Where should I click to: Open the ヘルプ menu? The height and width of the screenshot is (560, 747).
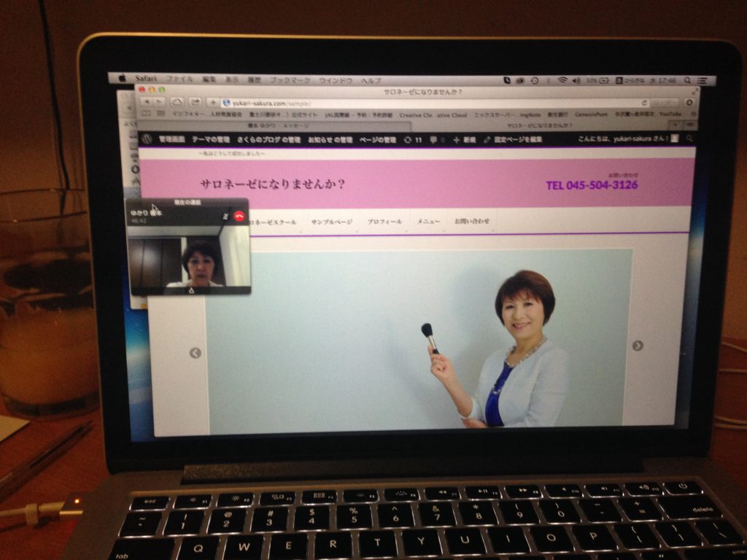371,80
